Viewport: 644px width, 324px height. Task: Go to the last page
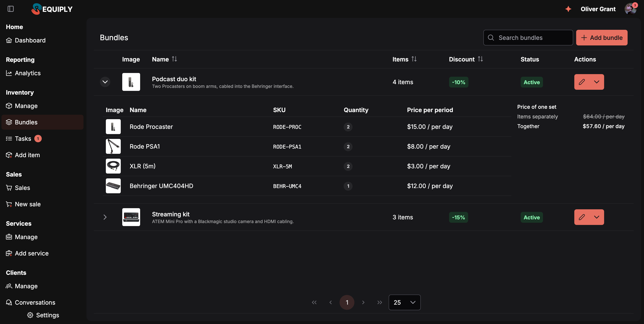380,303
